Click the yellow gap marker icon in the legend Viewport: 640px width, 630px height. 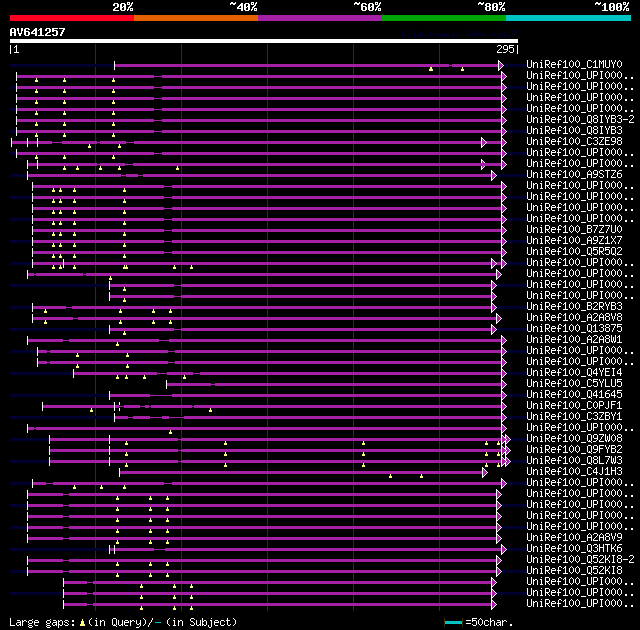82,623
